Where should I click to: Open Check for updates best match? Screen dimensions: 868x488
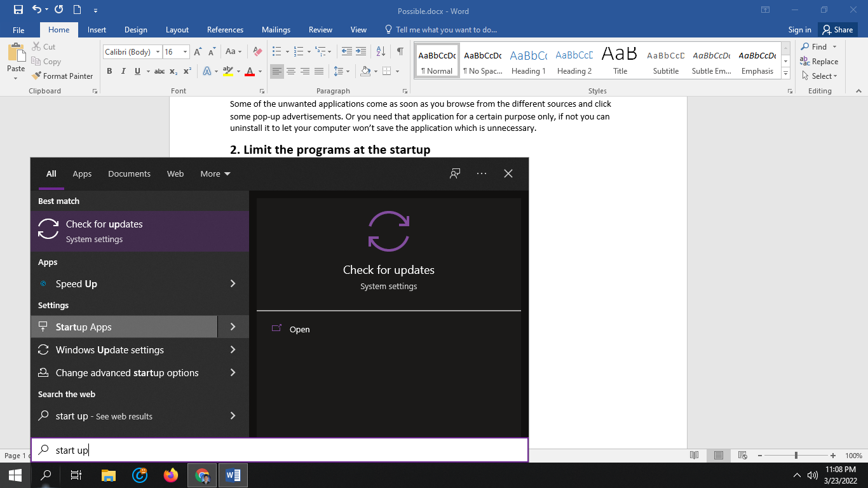(140, 231)
